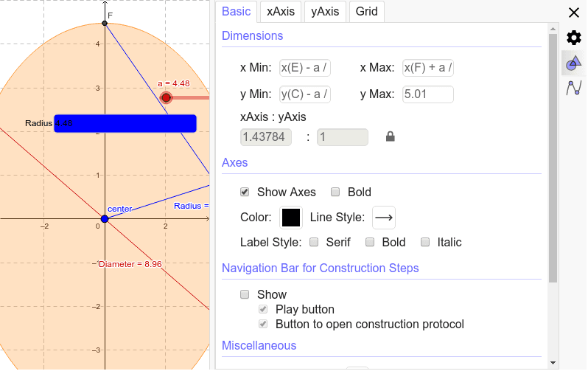
Task: Toggle the Play button checkbox
Action: click(x=263, y=310)
